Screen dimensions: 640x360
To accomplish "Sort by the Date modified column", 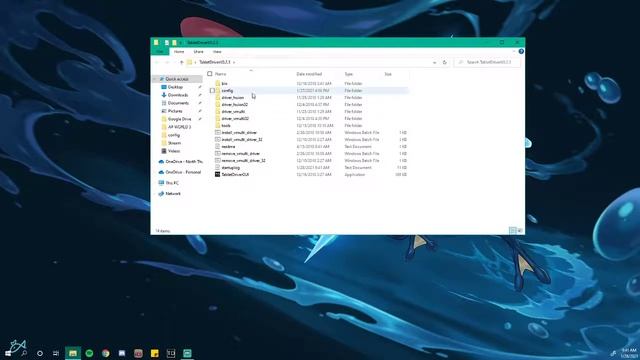I will pyautogui.click(x=309, y=74).
